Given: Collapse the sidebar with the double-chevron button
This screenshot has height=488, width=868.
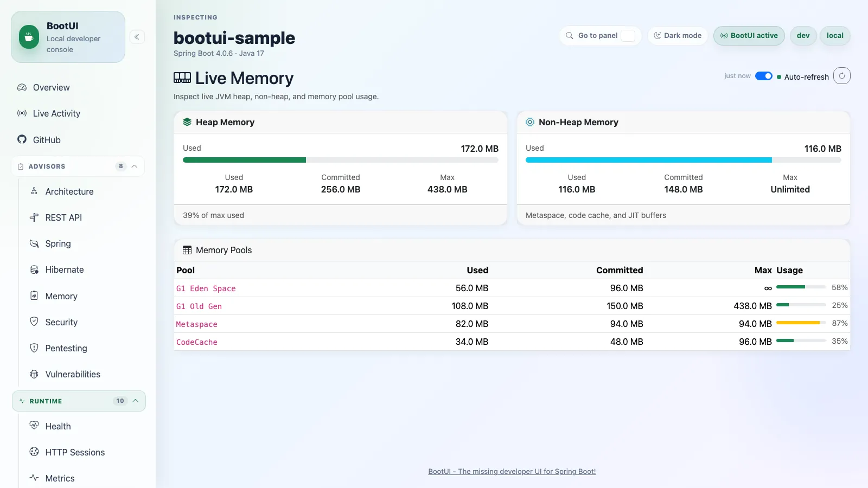Looking at the screenshot, I should point(137,37).
